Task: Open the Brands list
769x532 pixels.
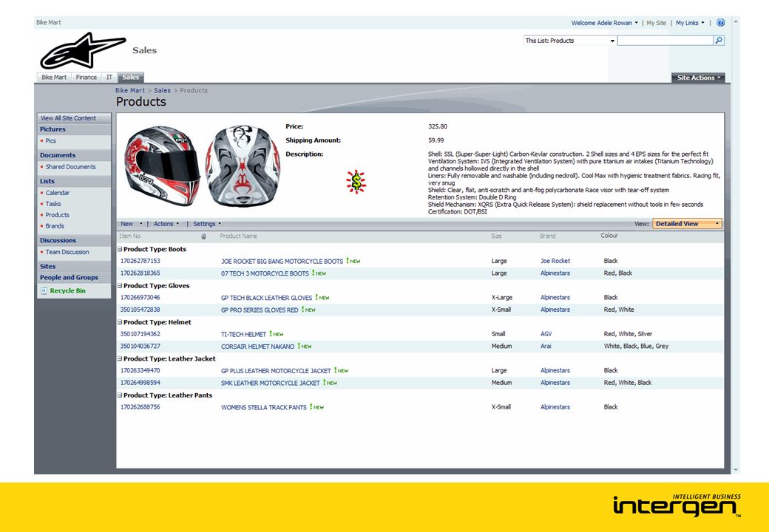Action: coord(55,226)
